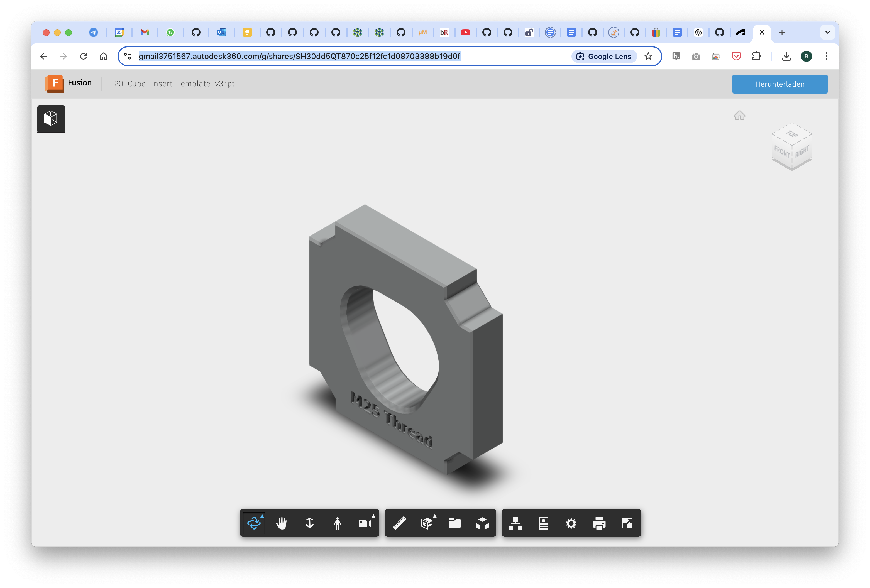870x588 pixels.
Task: Open the Model Browser tree icon
Action: 515,523
